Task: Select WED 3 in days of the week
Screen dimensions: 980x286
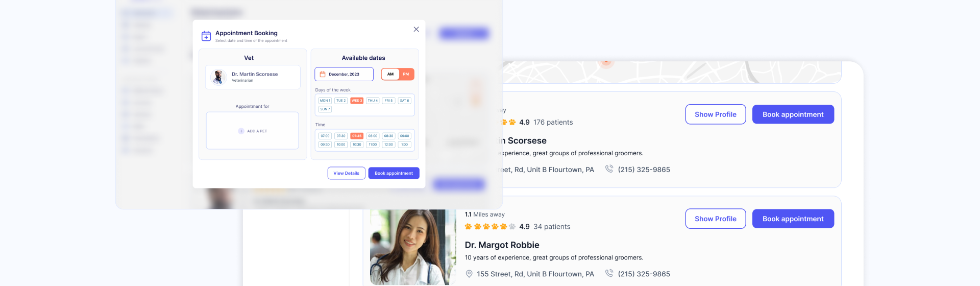Action: coord(357,101)
